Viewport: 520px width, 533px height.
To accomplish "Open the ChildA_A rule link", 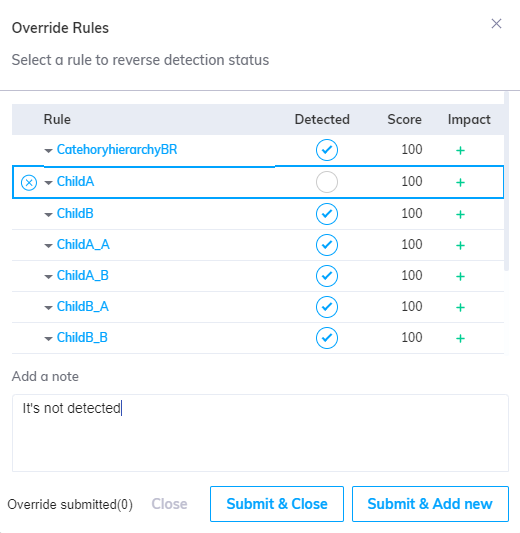I will (x=83, y=244).
